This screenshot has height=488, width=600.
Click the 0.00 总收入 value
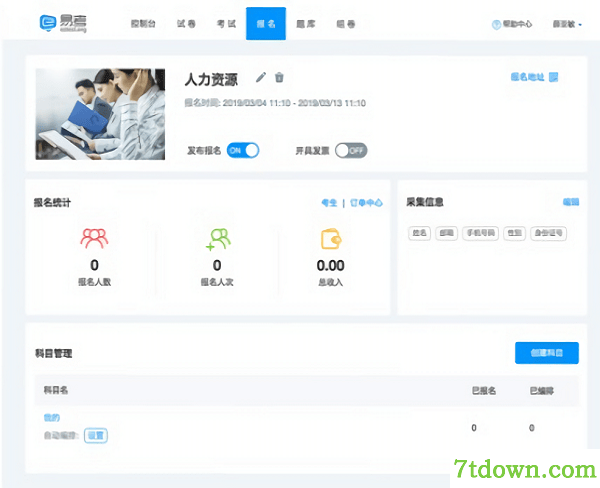(x=331, y=265)
